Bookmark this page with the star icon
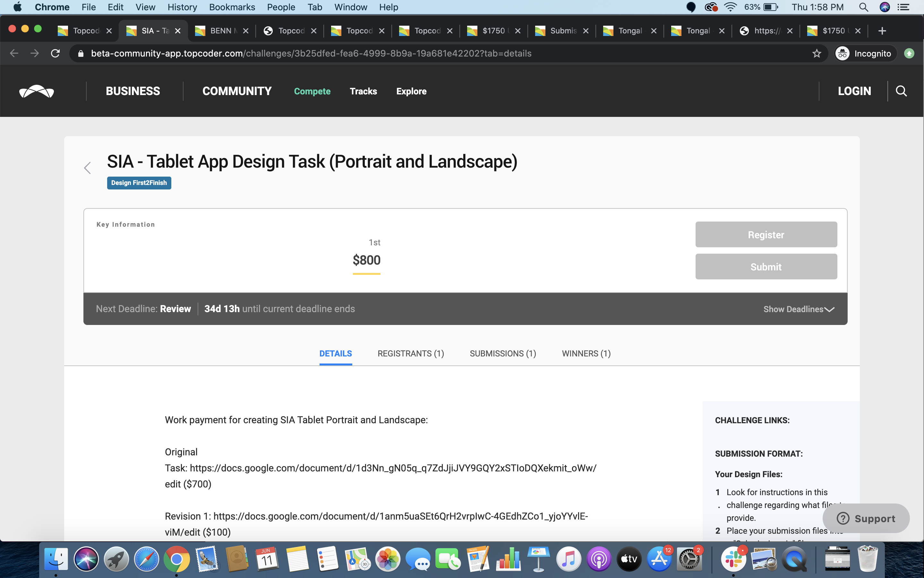 [x=816, y=54]
